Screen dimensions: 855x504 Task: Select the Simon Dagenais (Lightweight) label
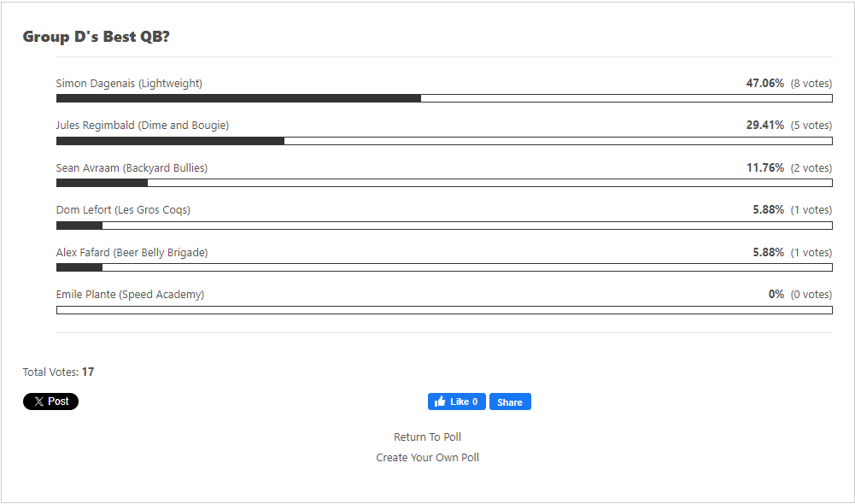click(x=129, y=84)
